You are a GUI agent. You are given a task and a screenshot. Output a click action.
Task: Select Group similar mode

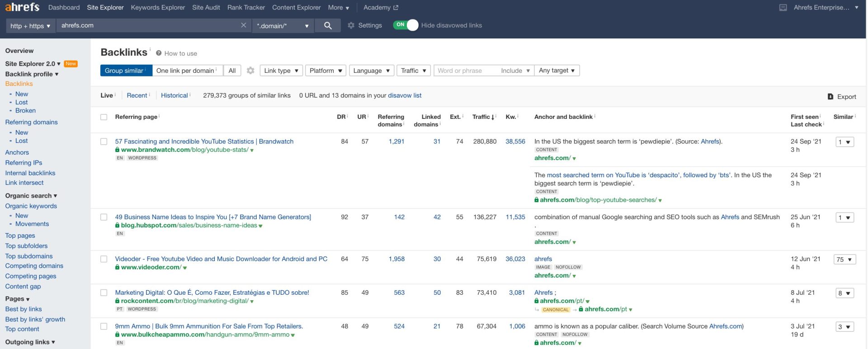126,71
